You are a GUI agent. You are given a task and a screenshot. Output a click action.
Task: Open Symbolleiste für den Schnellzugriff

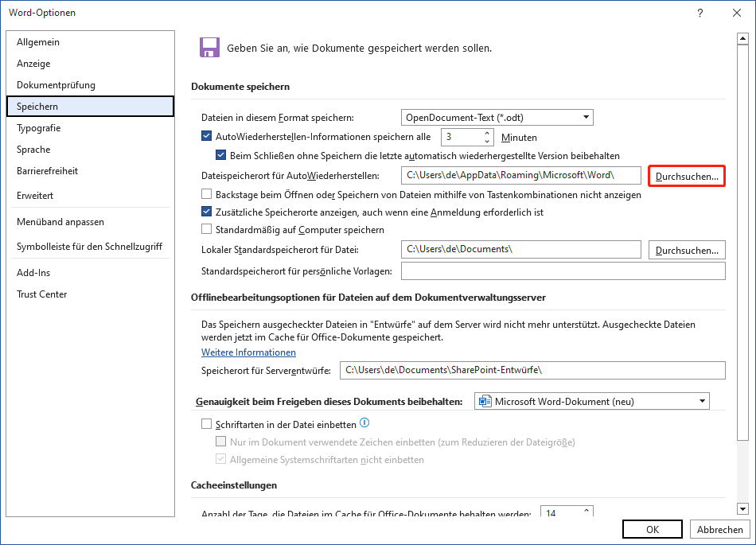90,246
